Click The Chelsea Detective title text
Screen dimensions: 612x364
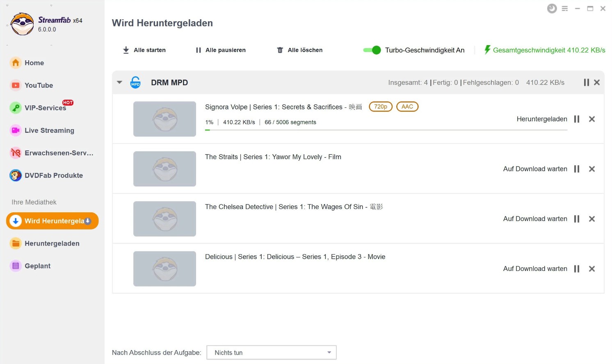tap(294, 207)
